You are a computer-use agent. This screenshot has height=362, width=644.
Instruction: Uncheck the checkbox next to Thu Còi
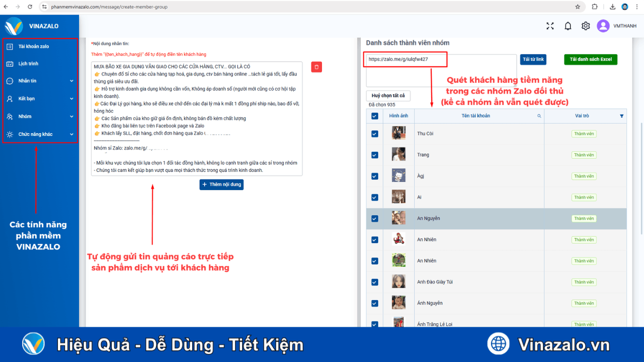(x=374, y=133)
